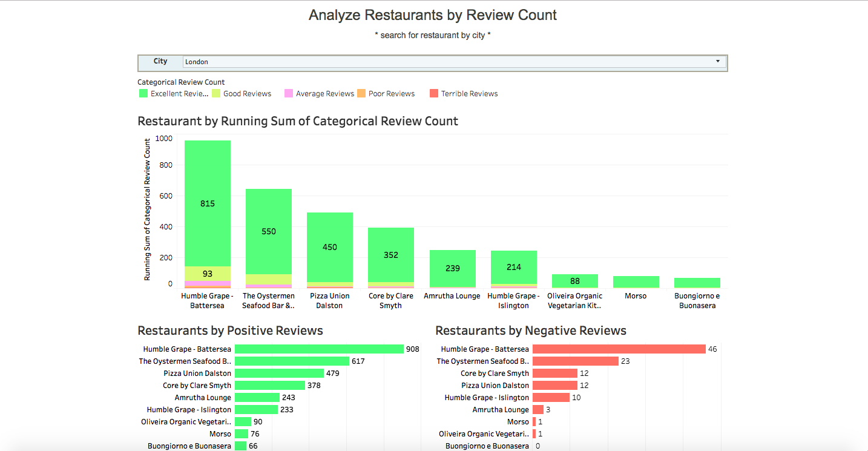Select Pizza Union Dalston positive bar with 479
The height and width of the screenshot is (451, 868).
point(280,374)
